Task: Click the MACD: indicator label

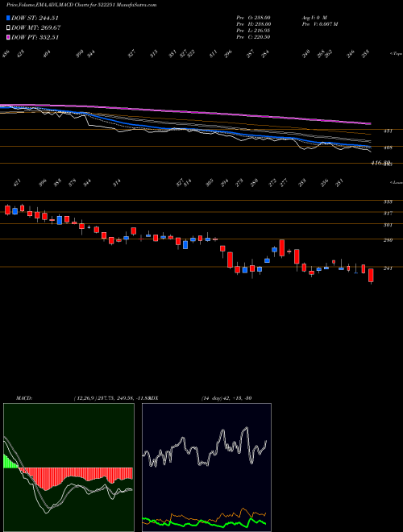Action: point(23,398)
